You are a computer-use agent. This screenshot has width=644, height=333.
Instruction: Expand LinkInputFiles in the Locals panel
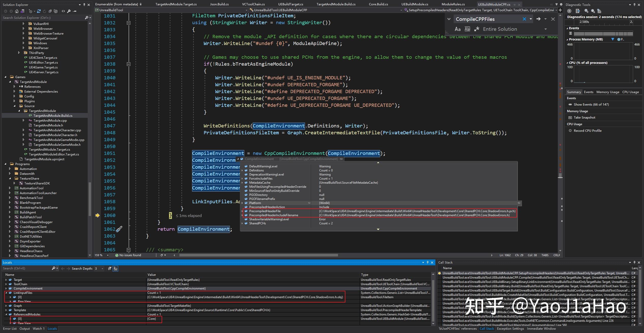click(6, 293)
